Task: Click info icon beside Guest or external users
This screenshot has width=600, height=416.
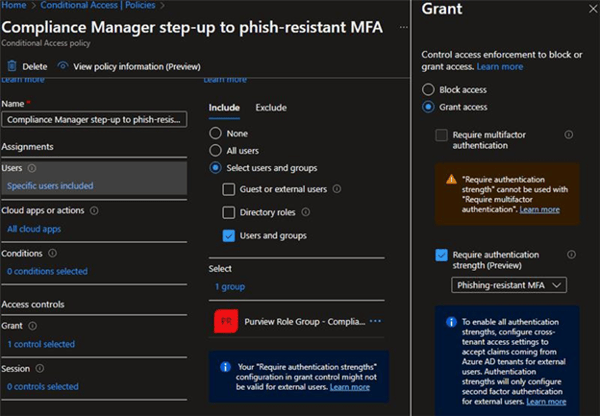Action: pyautogui.click(x=337, y=189)
